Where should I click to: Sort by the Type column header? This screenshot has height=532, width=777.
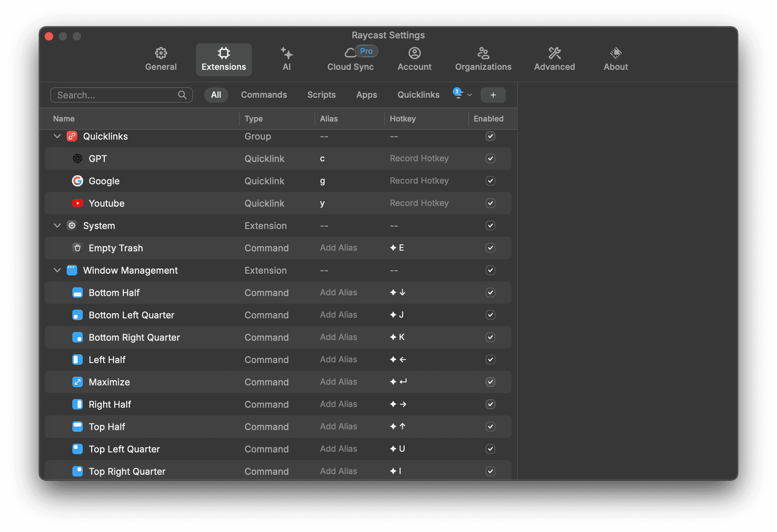tap(253, 119)
